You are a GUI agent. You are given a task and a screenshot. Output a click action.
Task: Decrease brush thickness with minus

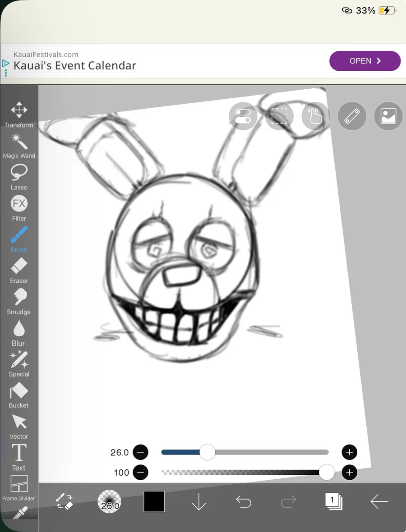pyautogui.click(x=140, y=452)
